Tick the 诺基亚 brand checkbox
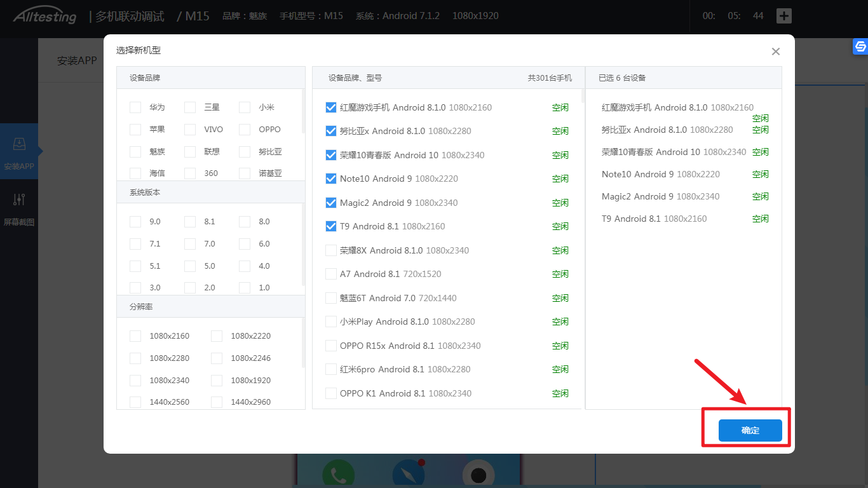The image size is (868, 488). [245, 173]
